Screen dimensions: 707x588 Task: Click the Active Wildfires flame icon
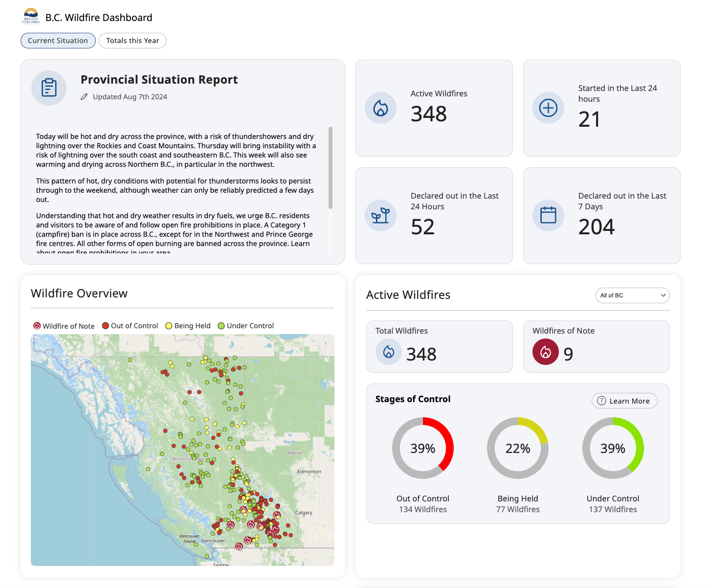tap(380, 108)
